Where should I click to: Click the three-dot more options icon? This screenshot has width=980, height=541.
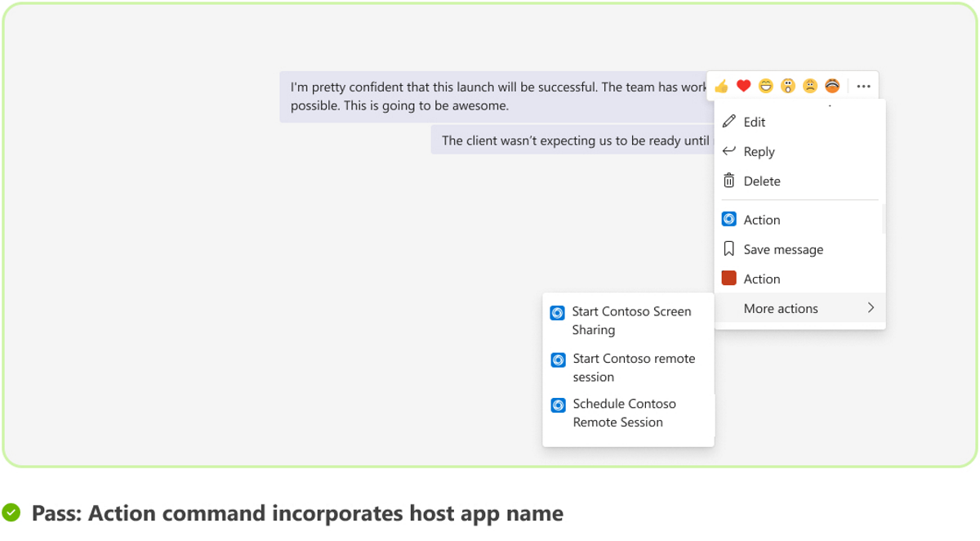(863, 86)
